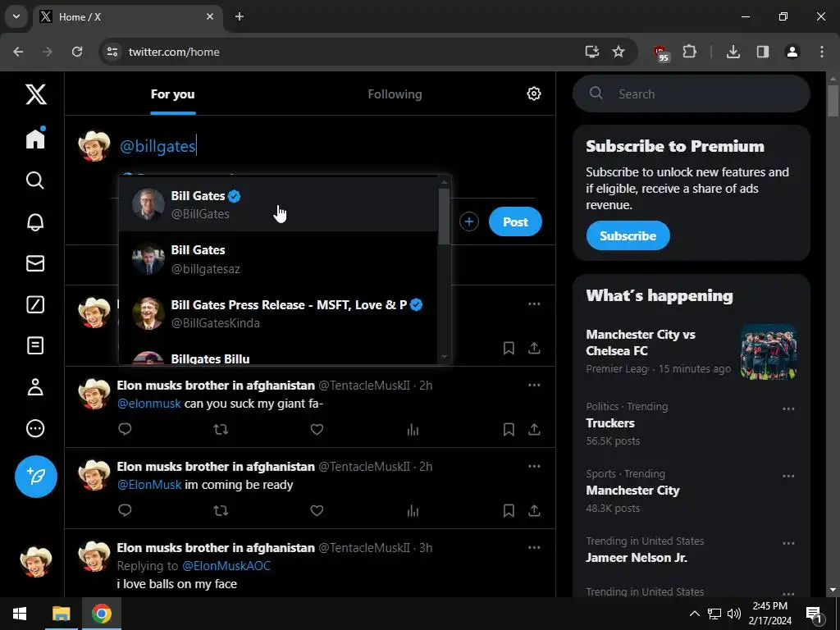Open Lists icon in sidebar

click(35, 345)
